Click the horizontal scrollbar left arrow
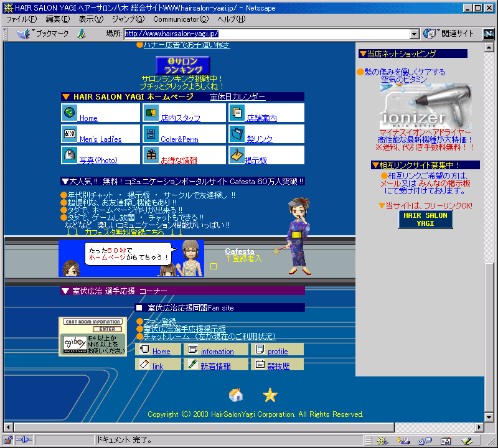 click(9, 427)
